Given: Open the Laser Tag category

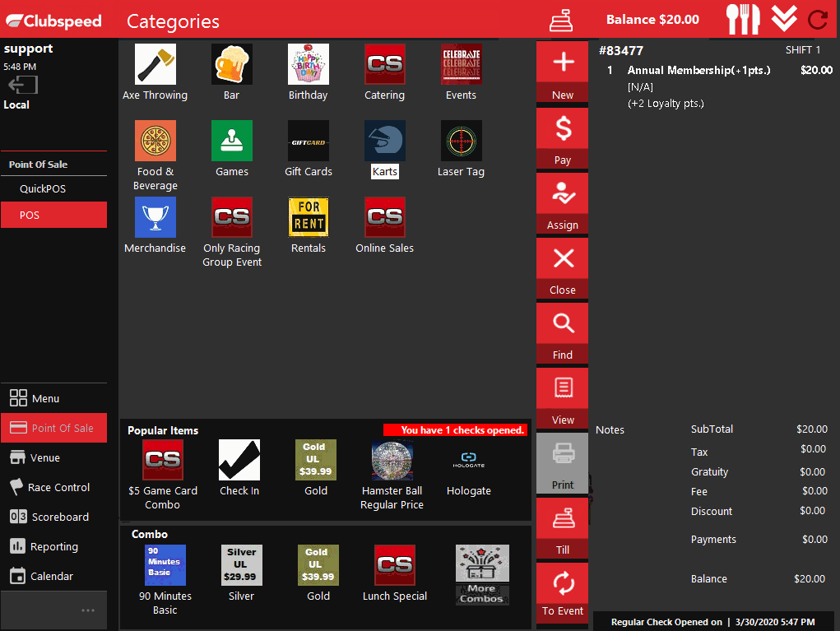Looking at the screenshot, I should [x=462, y=149].
